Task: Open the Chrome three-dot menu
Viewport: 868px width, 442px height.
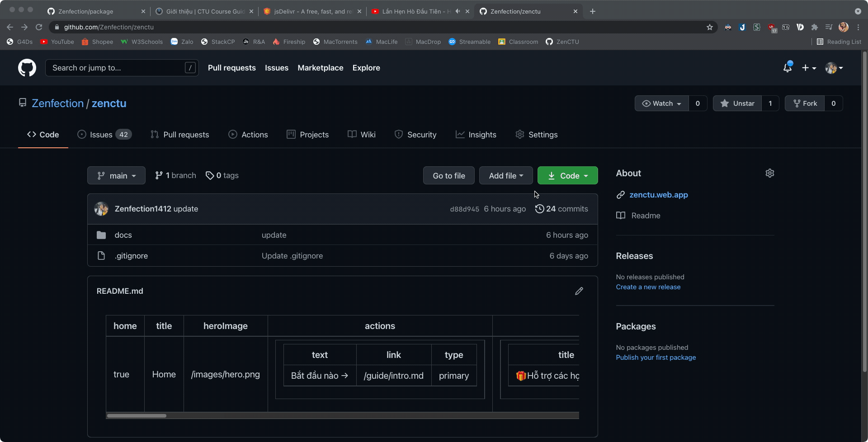Action: point(858,27)
